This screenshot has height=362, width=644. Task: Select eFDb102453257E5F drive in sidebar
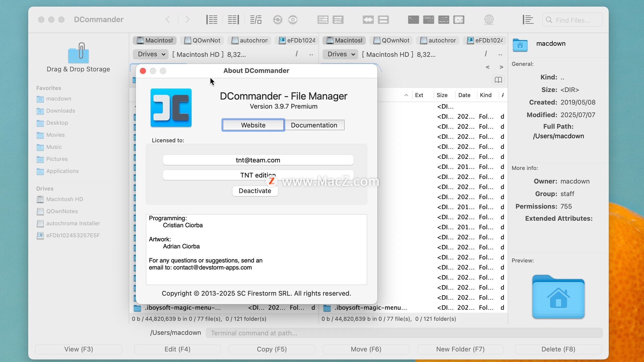tap(73, 235)
